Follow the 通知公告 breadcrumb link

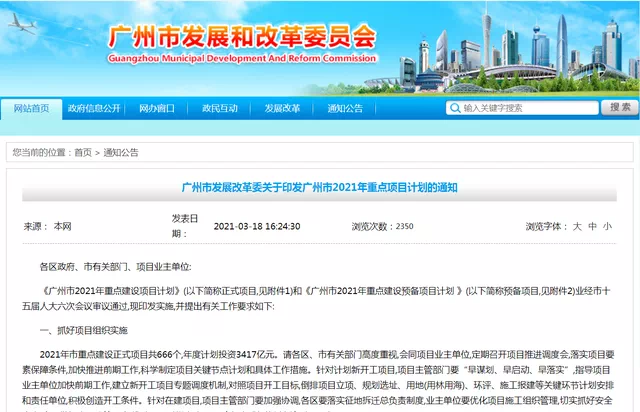[x=121, y=153]
